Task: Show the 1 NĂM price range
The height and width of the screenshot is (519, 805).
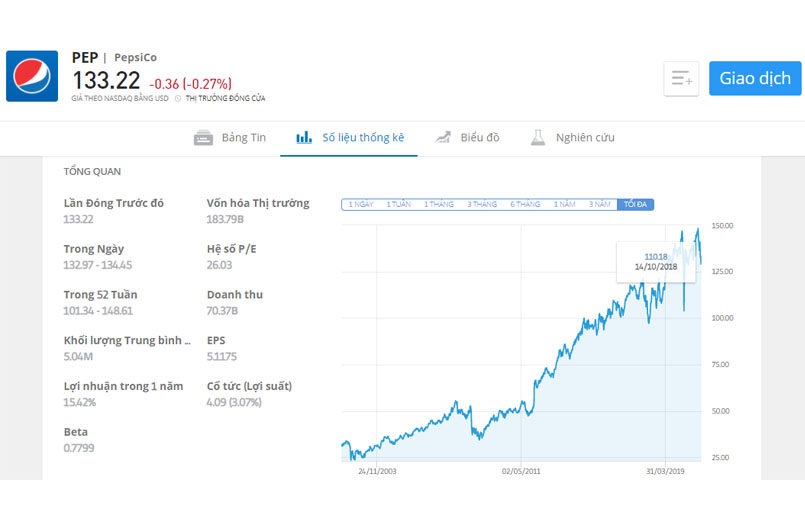Action: tap(564, 204)
